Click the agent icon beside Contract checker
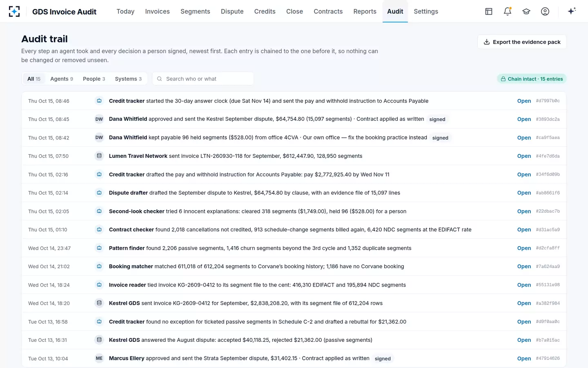The width and height of the screenshot is (588, 368). [x=99, y=230]
